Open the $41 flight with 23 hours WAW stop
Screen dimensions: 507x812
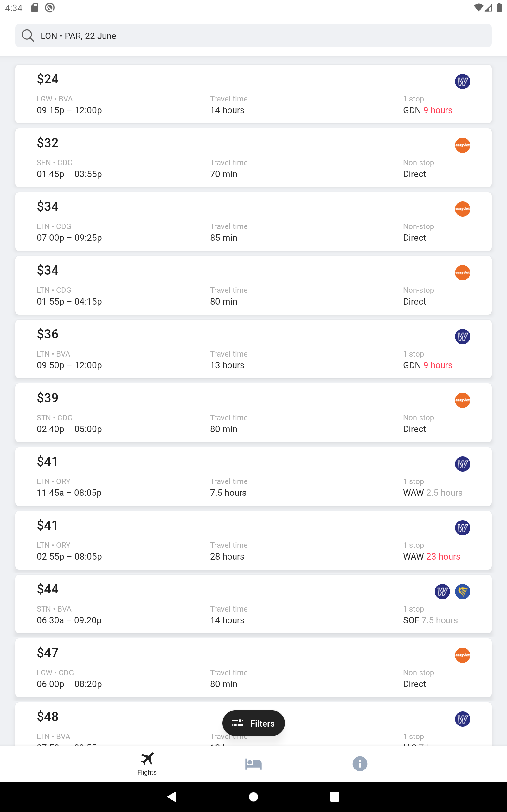click(x=253, y=540)
